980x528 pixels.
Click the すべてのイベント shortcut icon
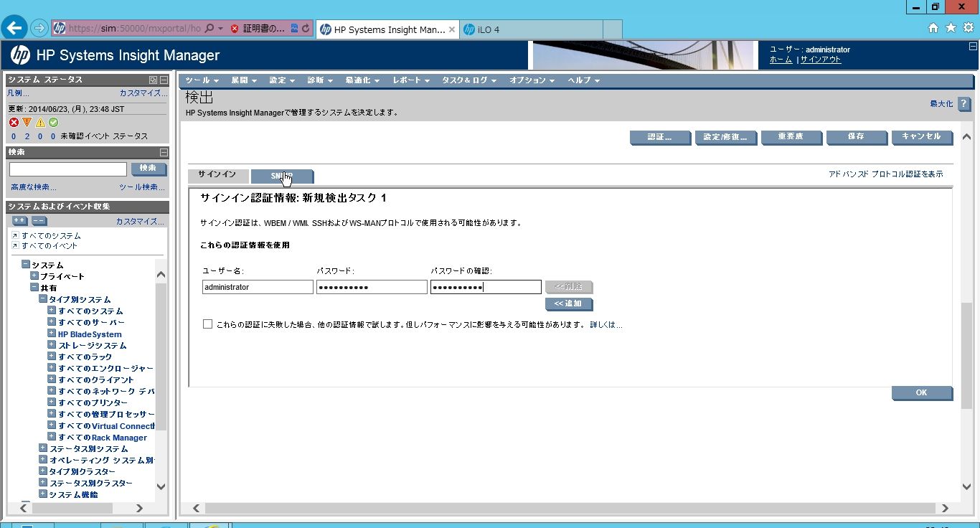(15, 246)
